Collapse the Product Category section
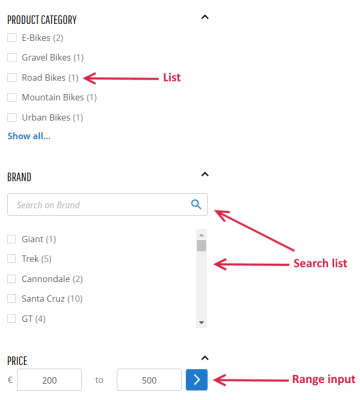Viewport: 360px width, 400px height. [205, 17]
